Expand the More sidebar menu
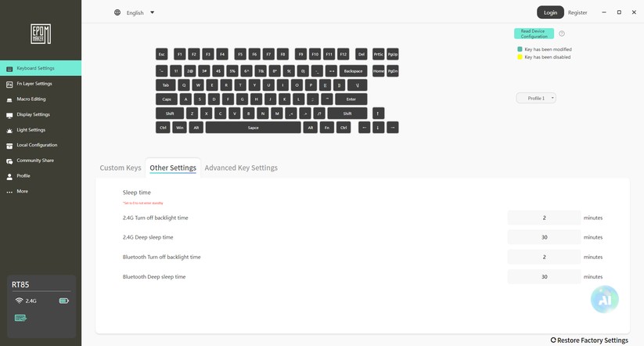Image resolution: width=644 pixels, height=346 pixels. click(22, 191)
